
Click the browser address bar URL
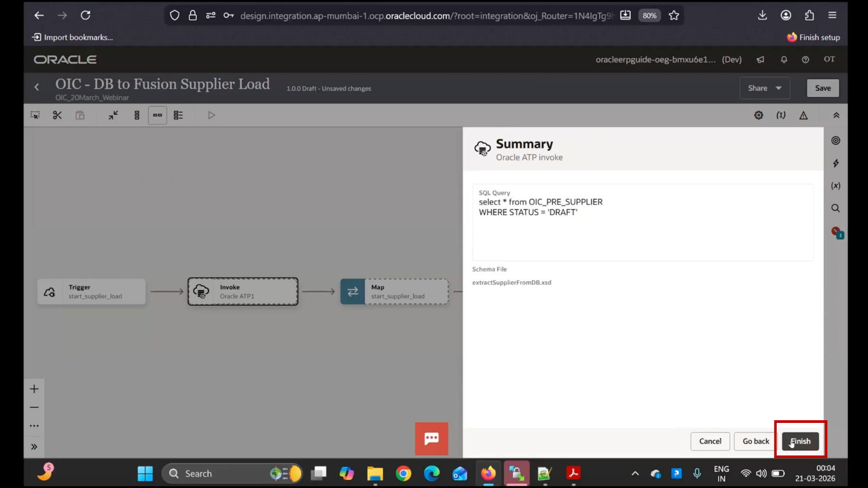point(426,16)
